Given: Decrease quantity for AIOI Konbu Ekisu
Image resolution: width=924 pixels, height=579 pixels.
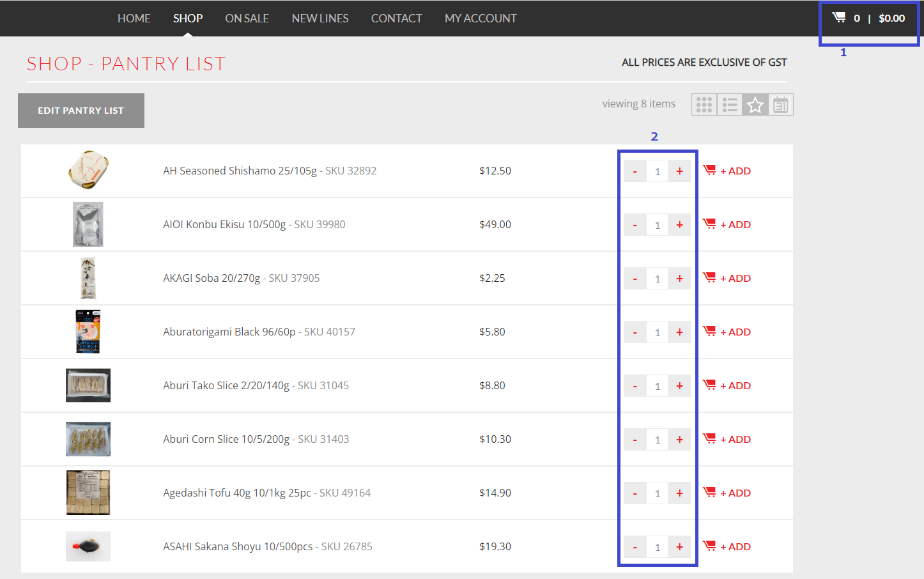Looking at the screenshot, I should click(x=635, y=225).
